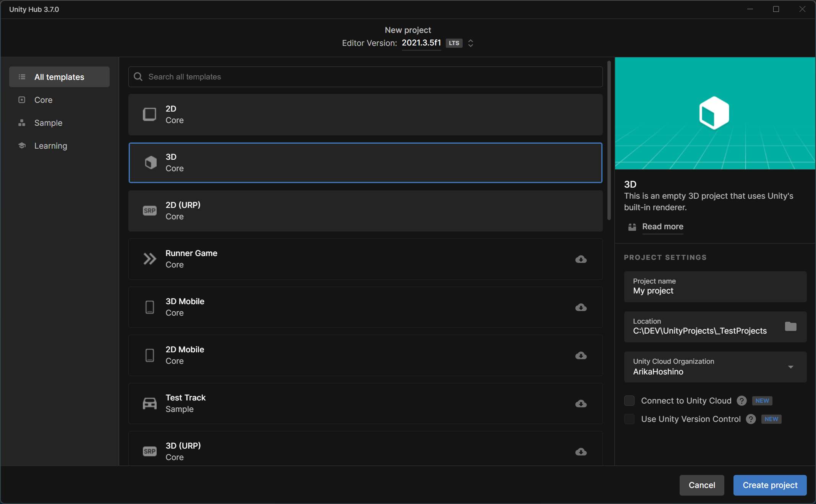Open the Editor Version selector arrows
The image size is (816, 504).
point(471,43)
